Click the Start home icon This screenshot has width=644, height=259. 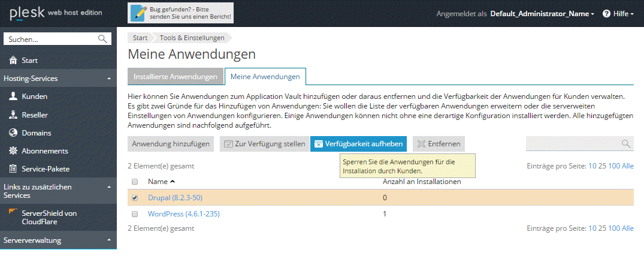point(13,61)
